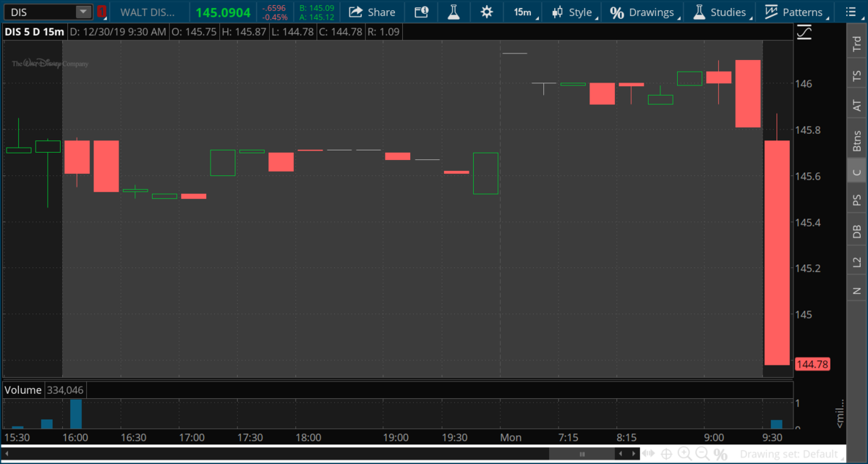Open the Trd sidebar tab
868x464 pixels.
[857, 43]
